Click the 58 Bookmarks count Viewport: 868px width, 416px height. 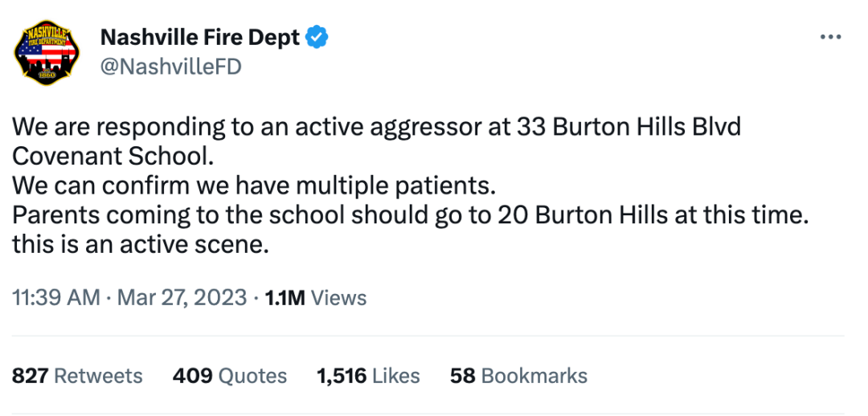[x=518, y=376]
